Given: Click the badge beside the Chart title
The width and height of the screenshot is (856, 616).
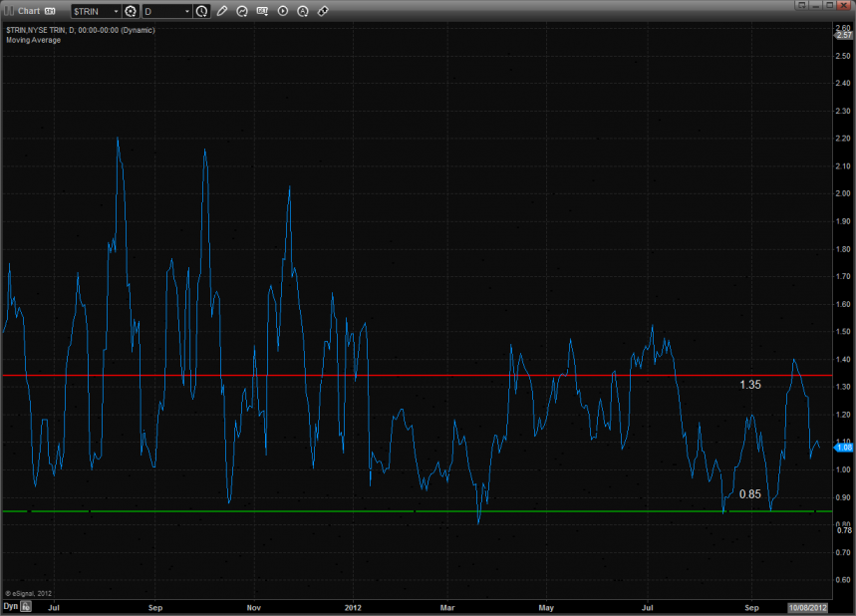Looking at the screenshot, I should click(x=50, y=11).
